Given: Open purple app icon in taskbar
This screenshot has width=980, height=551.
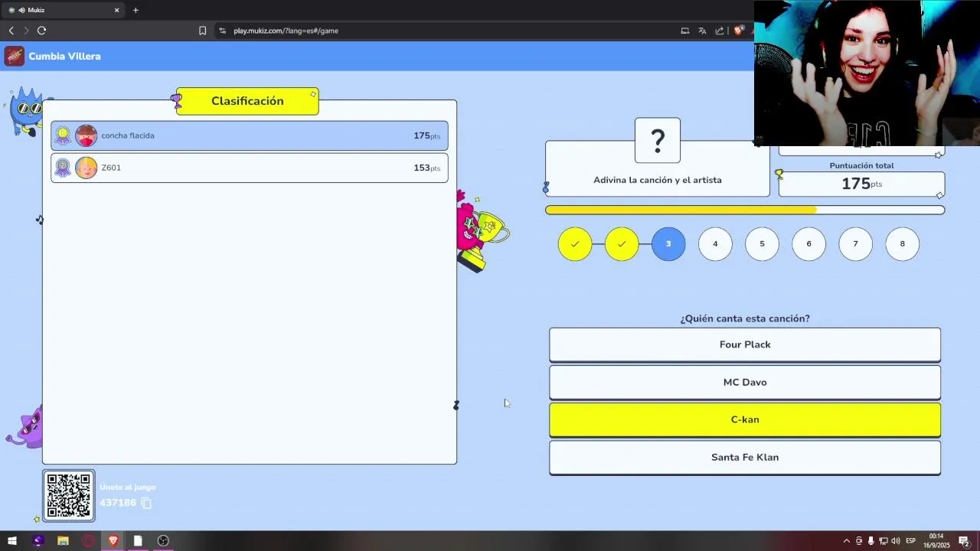Looking at the screenshot, I should tap(38, 541).
